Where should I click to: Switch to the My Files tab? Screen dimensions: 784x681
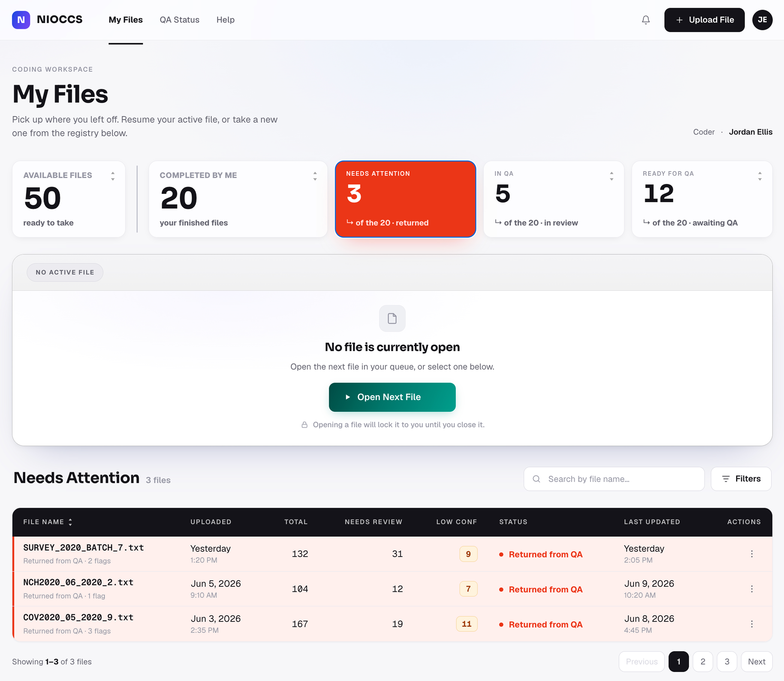(x=126, y=20)
